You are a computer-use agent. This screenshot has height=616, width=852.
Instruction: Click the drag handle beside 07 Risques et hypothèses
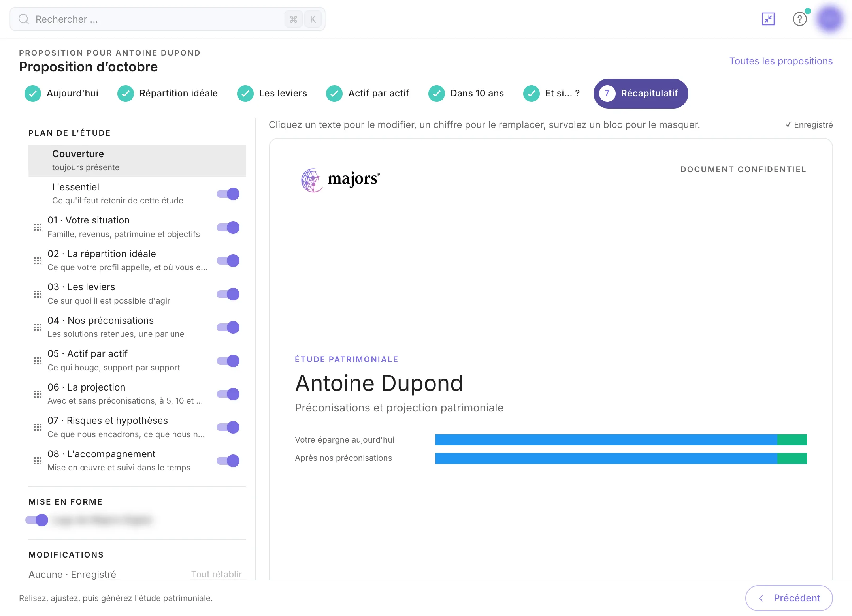click(38, 427)
